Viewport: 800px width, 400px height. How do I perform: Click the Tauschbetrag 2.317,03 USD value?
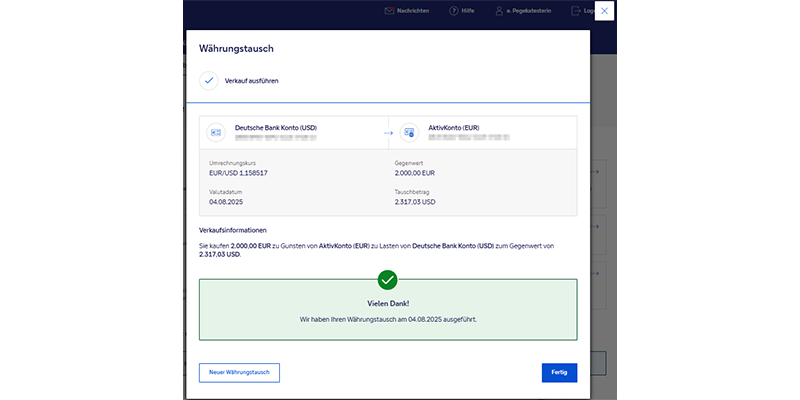point(415,201)
